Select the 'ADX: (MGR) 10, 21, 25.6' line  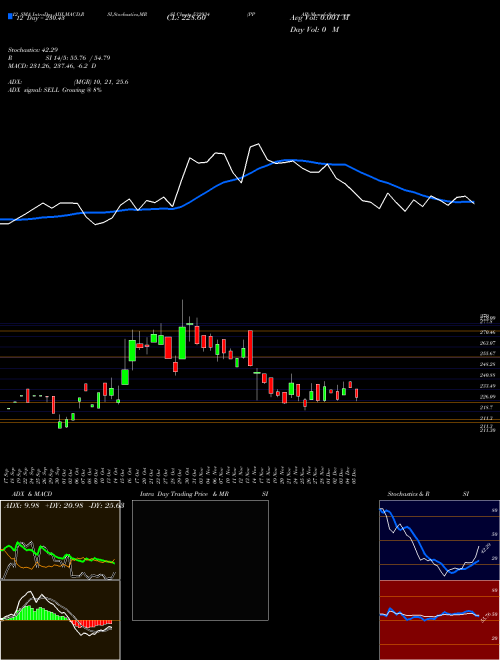pyautogui.click(x=68, y=82)
